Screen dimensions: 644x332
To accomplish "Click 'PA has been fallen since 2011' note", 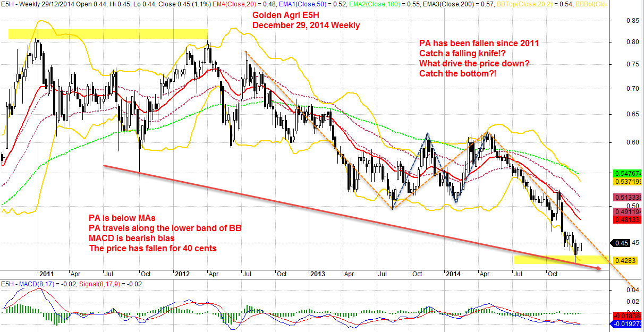I will point(479,43).
